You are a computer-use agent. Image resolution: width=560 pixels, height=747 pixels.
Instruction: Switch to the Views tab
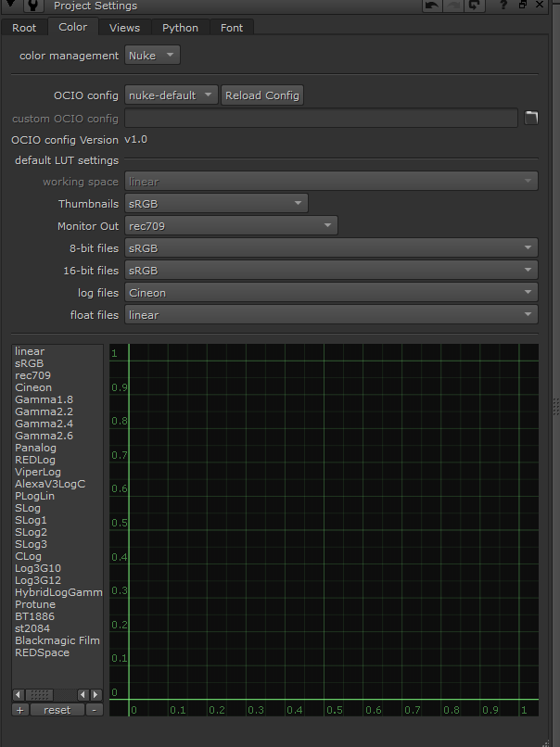click(124, 28)
